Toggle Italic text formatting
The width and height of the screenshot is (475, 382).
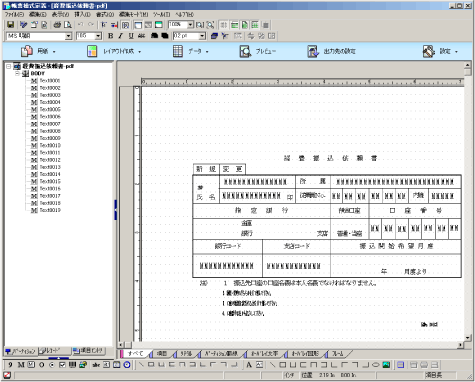coord(121,36)
